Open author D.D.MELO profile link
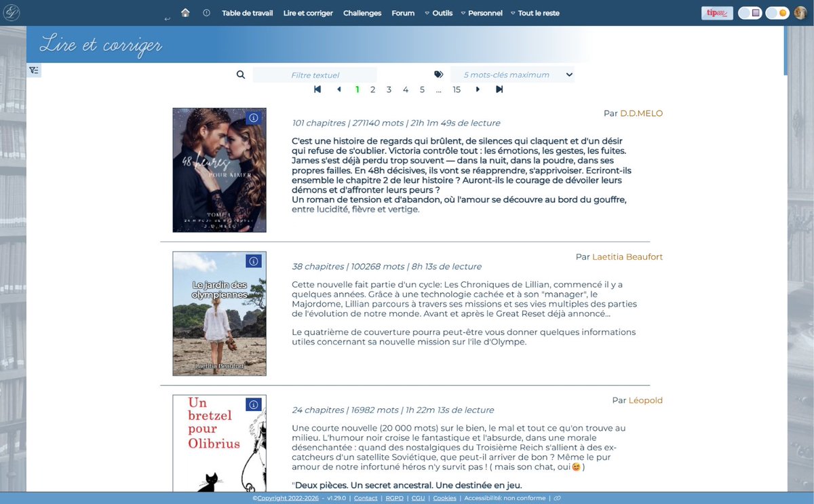Image resolution: width=814 pixels, height=504 pixels. [641, 113]
